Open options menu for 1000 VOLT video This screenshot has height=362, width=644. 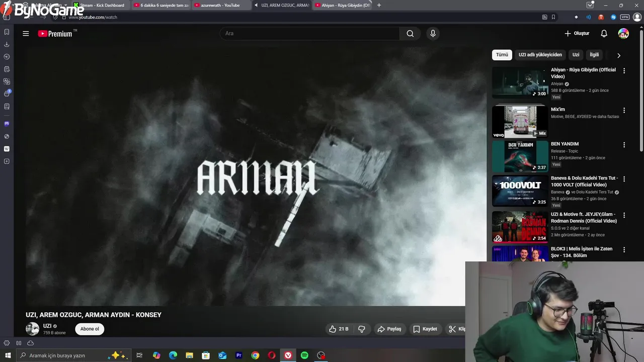coord(624,179)
